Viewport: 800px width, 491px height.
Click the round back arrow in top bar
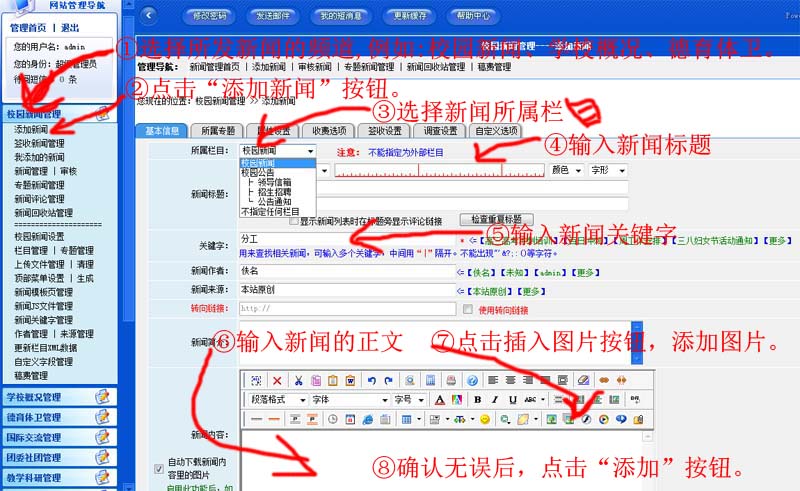tap(148, 15)
